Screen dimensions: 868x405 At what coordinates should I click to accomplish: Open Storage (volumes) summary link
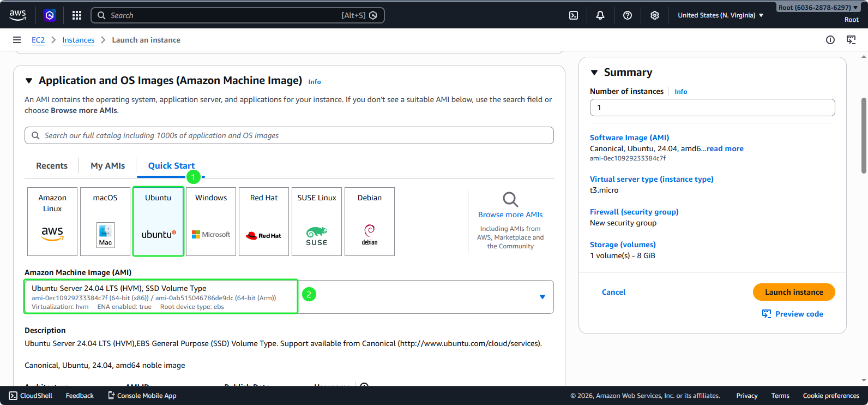click(623, 245)
